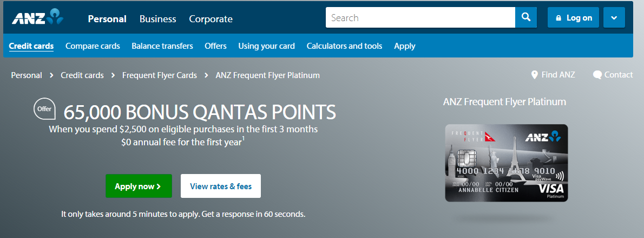Click the View rates & fees button
644x238 pixels.
click(221, 186)
